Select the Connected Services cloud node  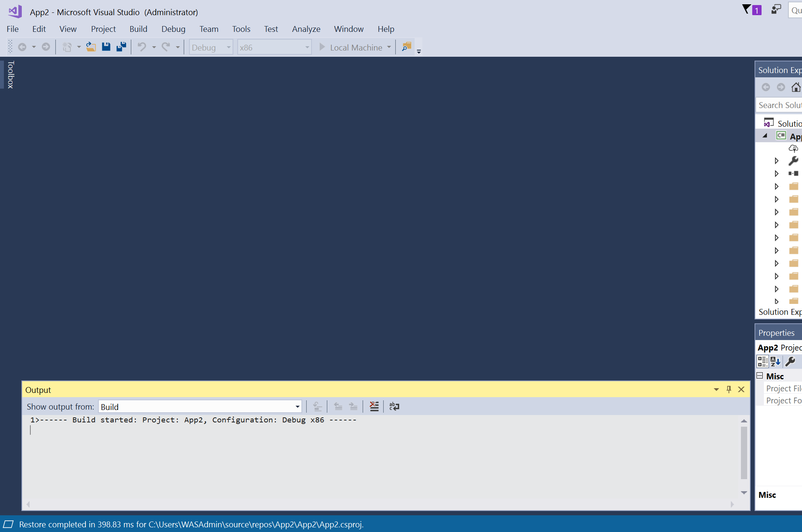pos(793,148)
